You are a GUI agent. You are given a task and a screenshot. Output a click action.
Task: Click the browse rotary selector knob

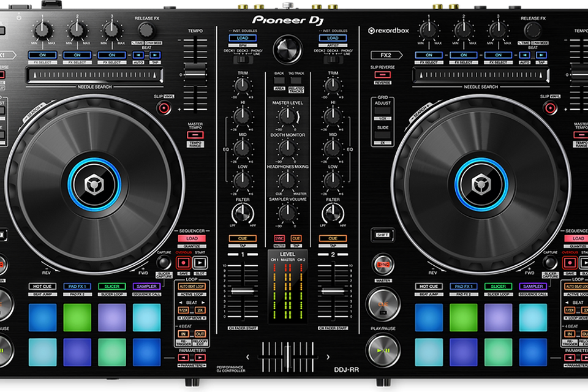[288, 50]
